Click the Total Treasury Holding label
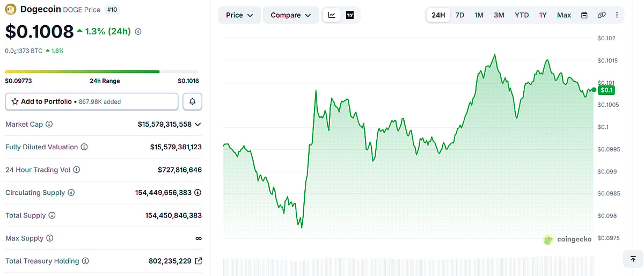Image resolution: width=644 pixels, height=276 pixels. [x=42, y=261]
